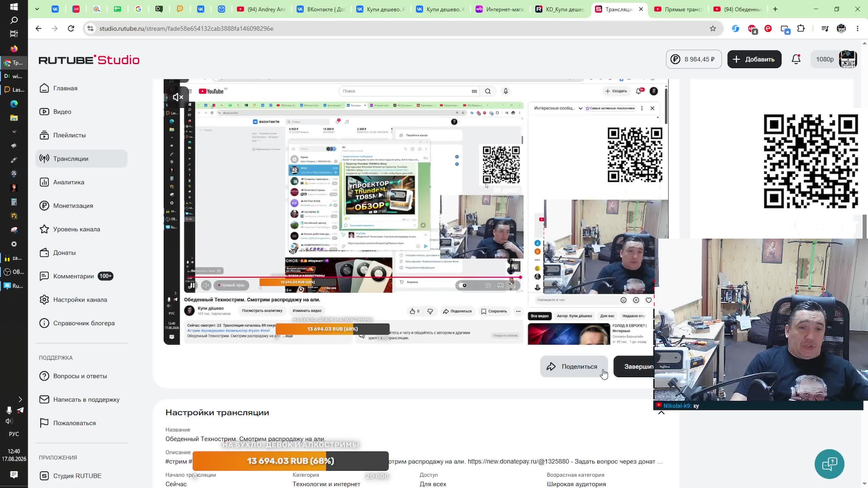
Task: Click the RUTUBE Studio logo
Action: pos(89,60)
